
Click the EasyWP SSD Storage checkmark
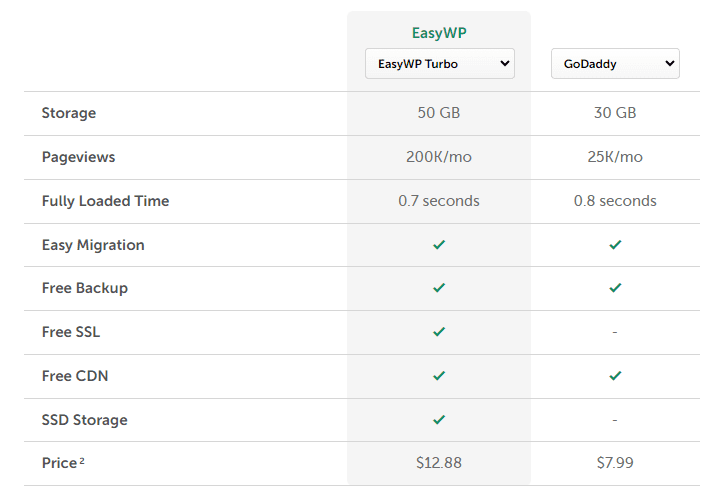click(439, 419)
